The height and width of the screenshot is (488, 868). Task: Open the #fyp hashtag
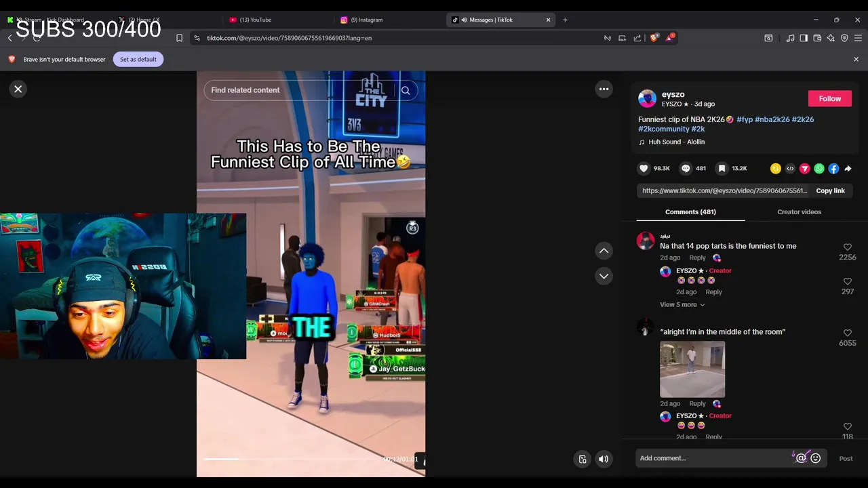pyautogui.click(x=745, y=119)
